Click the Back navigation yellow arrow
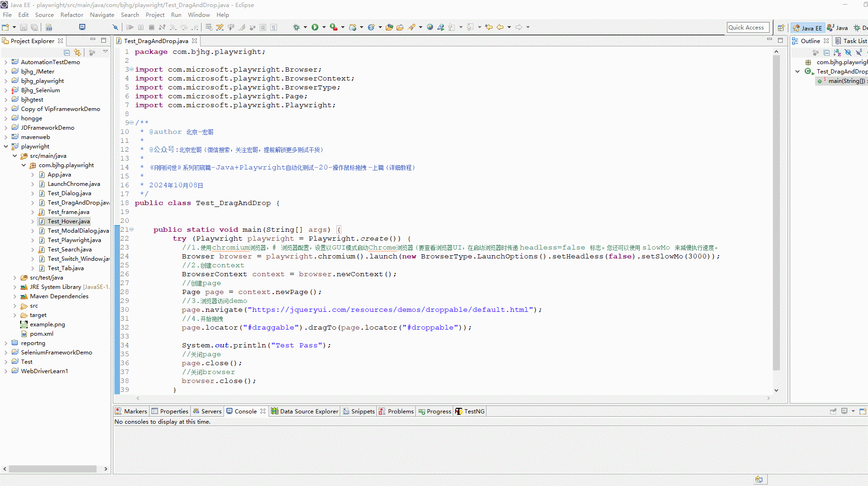The height and width of the screenshot is (486, 868). (500, 27)
